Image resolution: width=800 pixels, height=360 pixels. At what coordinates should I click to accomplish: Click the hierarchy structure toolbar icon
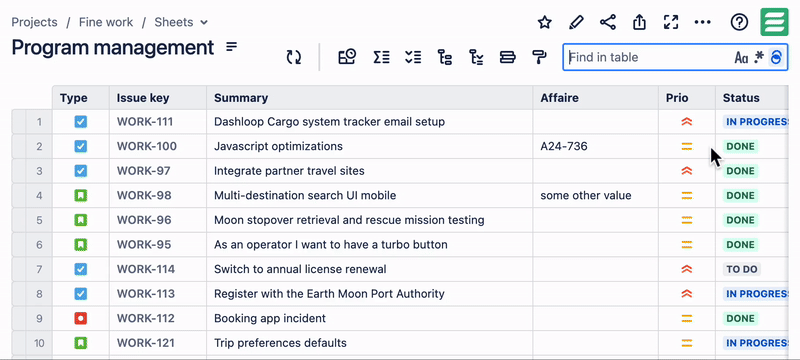(x=444, y=57)
